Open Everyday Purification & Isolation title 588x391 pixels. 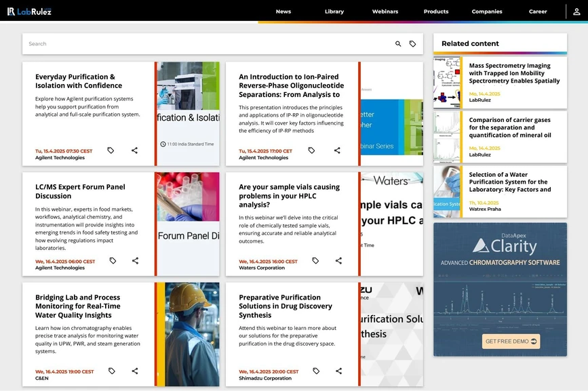pyautogui.click(x=79, y=81)
